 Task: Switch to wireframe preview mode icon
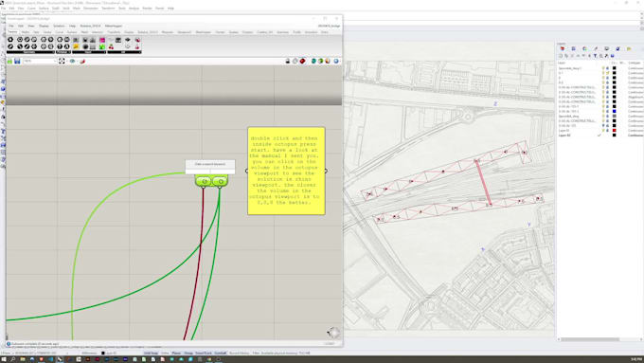[x=295, y=61]
